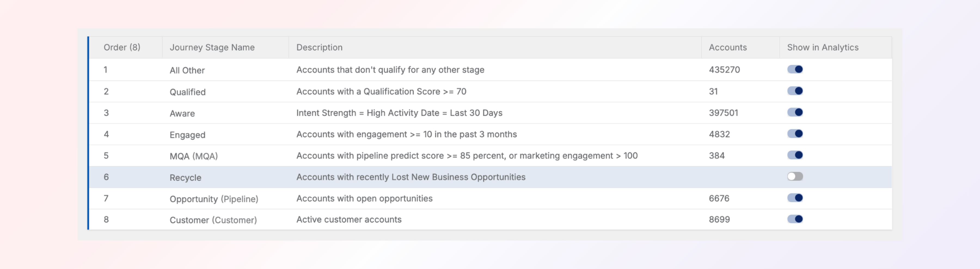
Task: Disable analytics toggle for Customer stage
Action: click(x=795, y=219)
